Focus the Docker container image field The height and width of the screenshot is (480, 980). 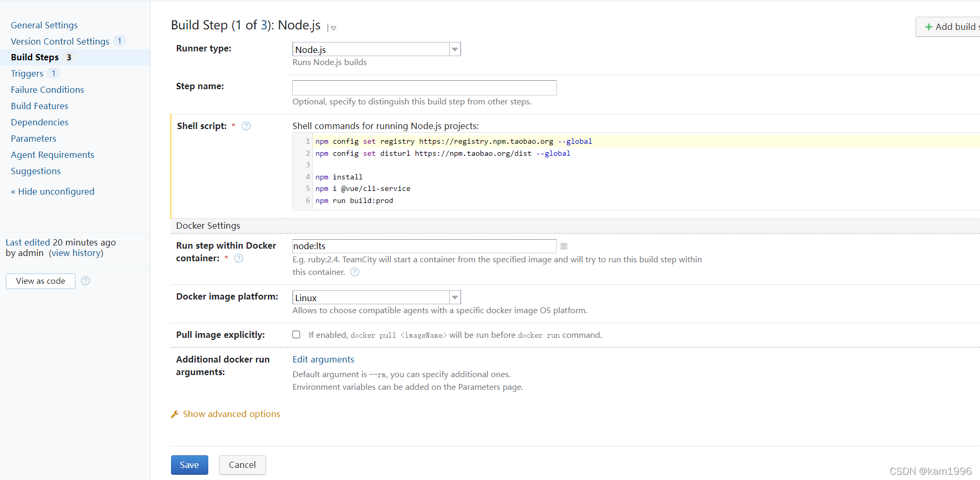click(424, 246)
